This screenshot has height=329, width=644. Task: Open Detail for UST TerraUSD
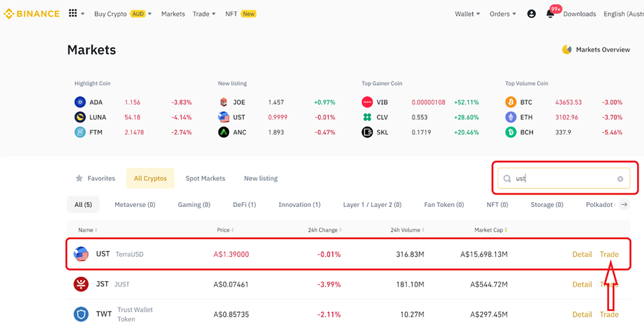(582, 254)
